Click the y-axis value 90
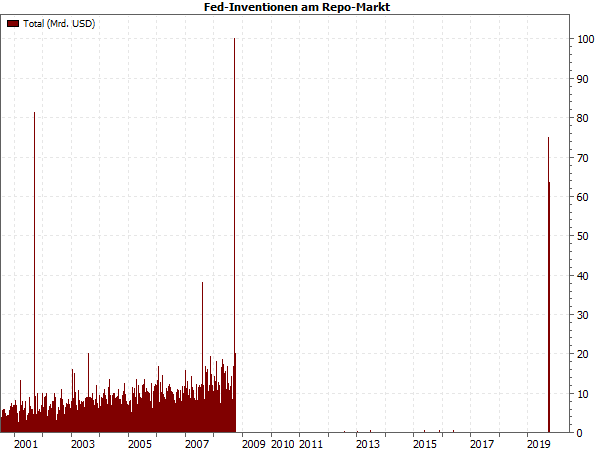This screenshot has width=595, height=450. pos(582,79)
